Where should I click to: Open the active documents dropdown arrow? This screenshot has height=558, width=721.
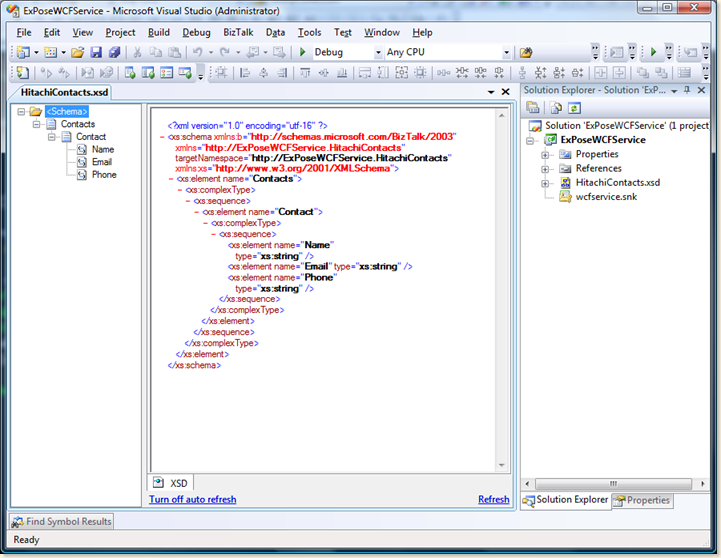tap(491, 92)
